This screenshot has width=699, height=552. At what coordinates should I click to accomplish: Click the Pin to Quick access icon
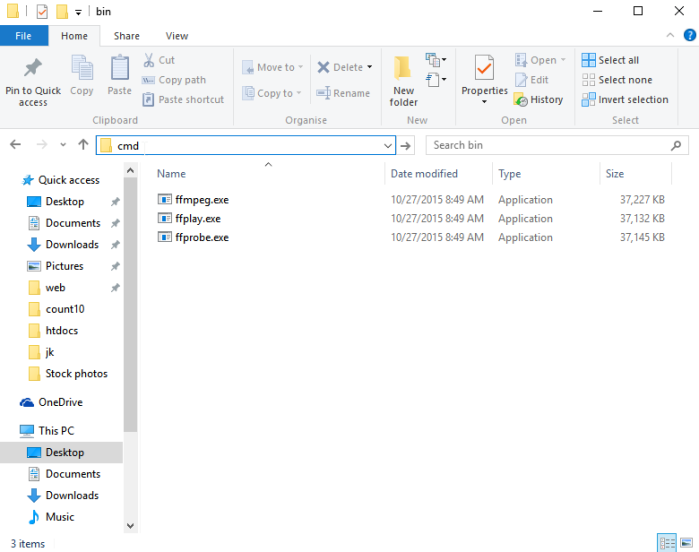point(33,68)
